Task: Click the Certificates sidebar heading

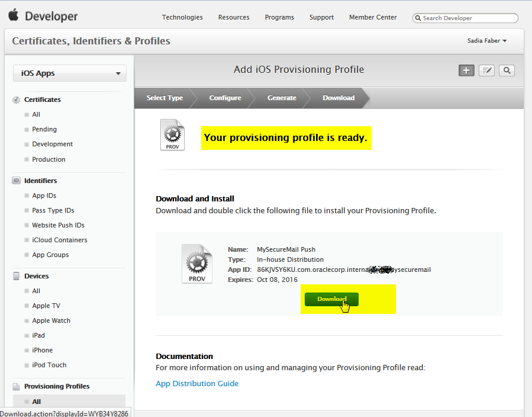Action: click(43, 100)
